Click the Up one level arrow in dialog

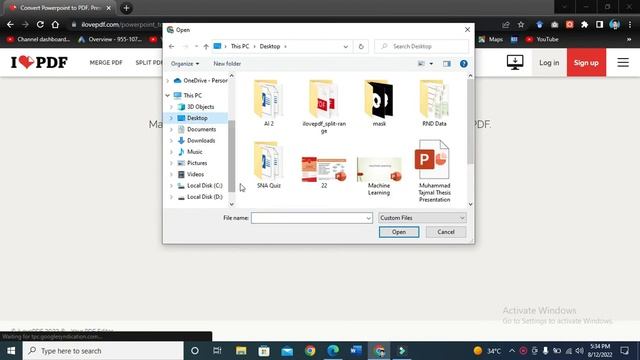click(206, 47)
